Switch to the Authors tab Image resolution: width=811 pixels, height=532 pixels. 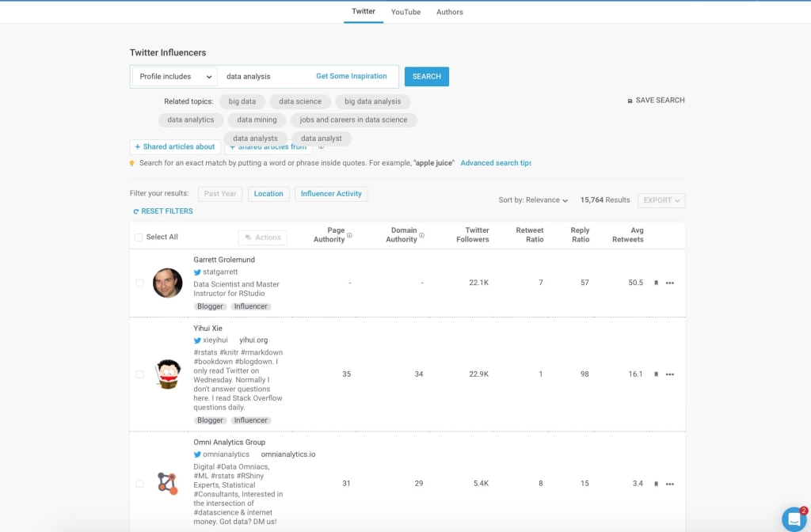click(449, 12)
